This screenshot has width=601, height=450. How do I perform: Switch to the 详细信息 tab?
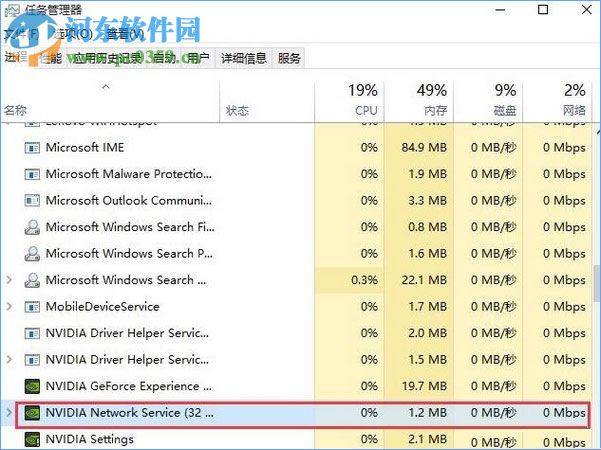[x=244, y=58]
